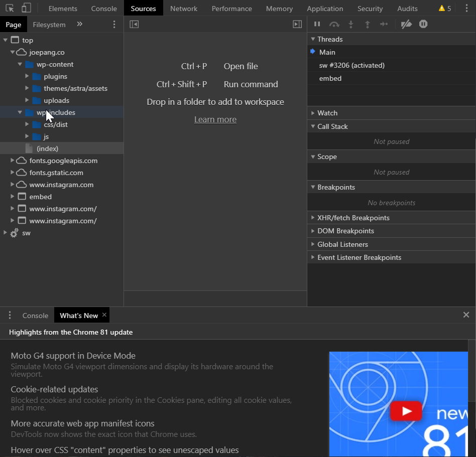Close the What's New tab
The height and width of the screenshot is (457, 476).
point(104,315)
